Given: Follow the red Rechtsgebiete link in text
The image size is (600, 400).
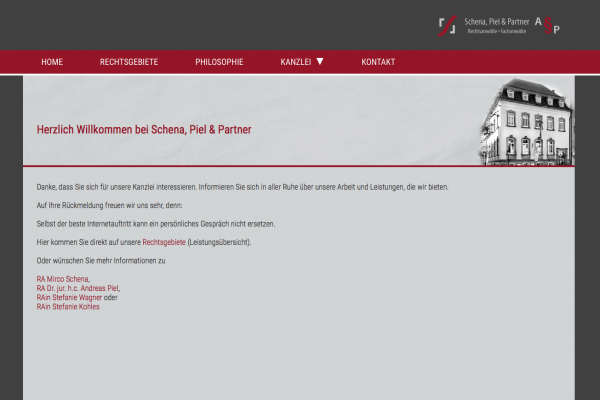Looking at the screenshot, I should [164, 242].
